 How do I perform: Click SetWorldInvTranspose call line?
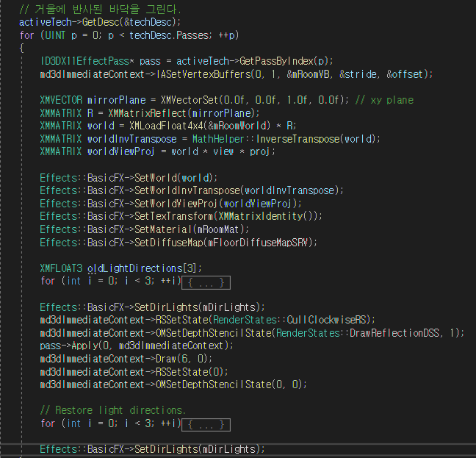tap(192, 190)
